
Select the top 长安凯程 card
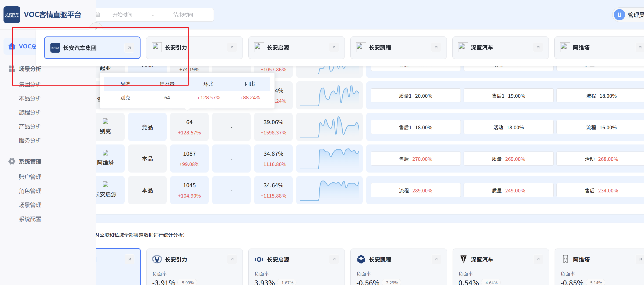[398, 48]
